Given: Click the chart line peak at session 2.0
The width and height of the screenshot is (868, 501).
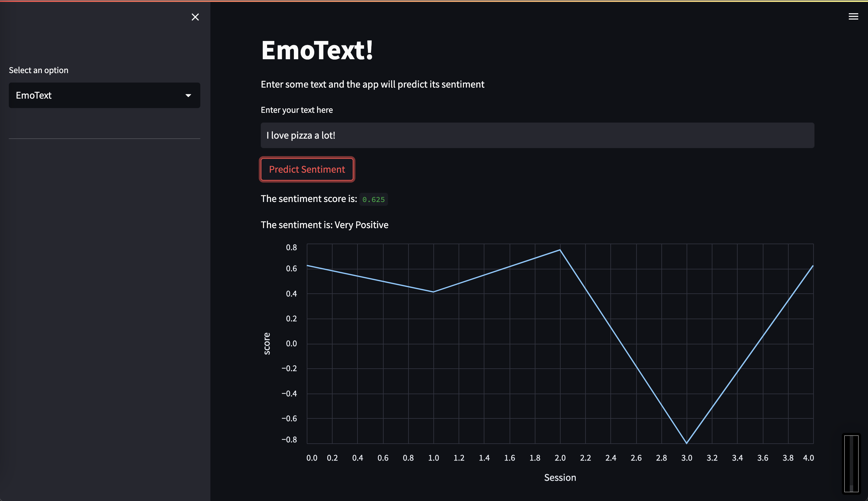Looking at the screenshot, I should [x=560, y=250].
